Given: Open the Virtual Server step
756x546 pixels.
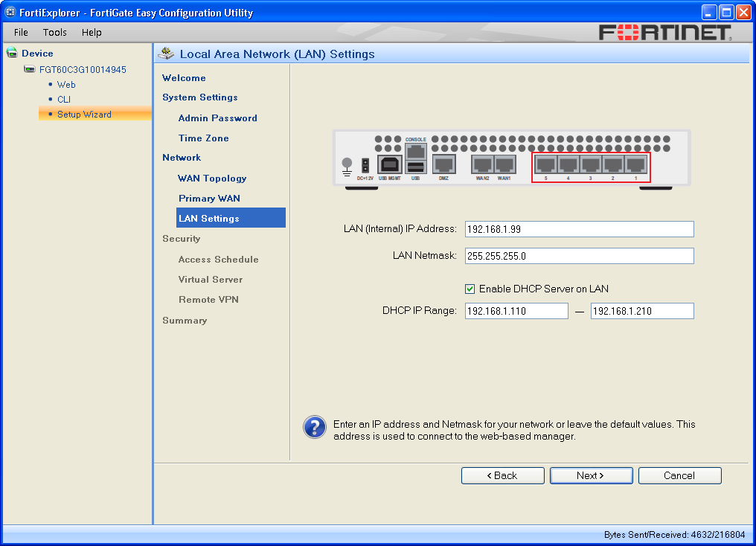Looking at the screenshot, I should tap(211, 280).
